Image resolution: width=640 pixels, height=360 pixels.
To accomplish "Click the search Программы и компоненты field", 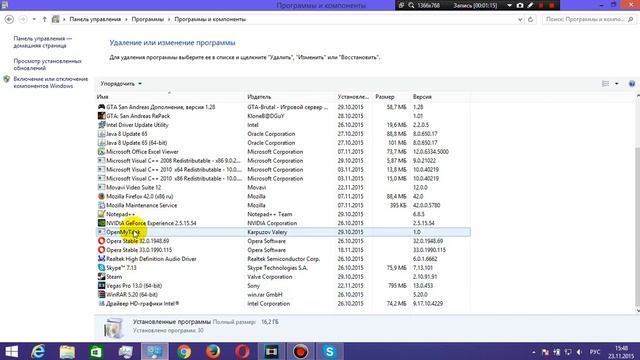I will (x=588, y=20).
